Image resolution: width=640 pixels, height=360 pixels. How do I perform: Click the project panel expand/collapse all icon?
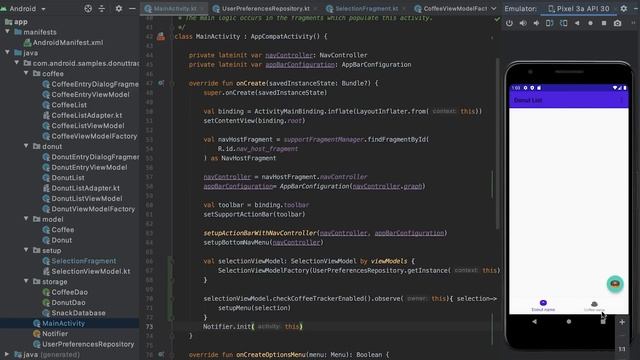pos(102,9)
